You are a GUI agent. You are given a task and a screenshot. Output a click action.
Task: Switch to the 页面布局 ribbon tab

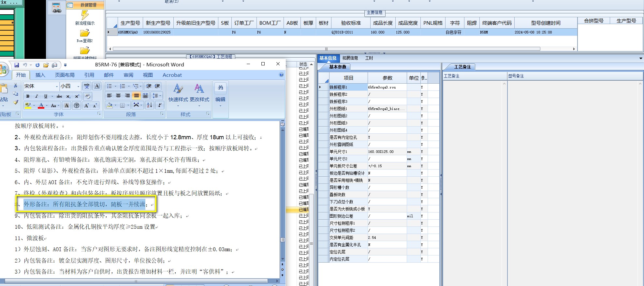[65, 75]
